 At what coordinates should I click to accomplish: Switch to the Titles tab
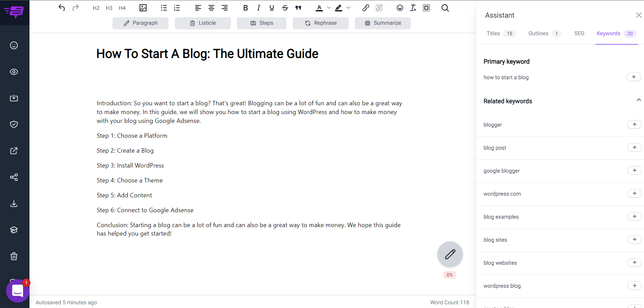(493, 34)
